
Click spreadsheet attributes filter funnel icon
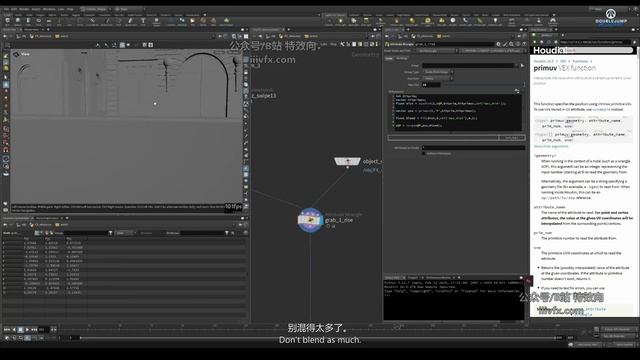(227, 233)
